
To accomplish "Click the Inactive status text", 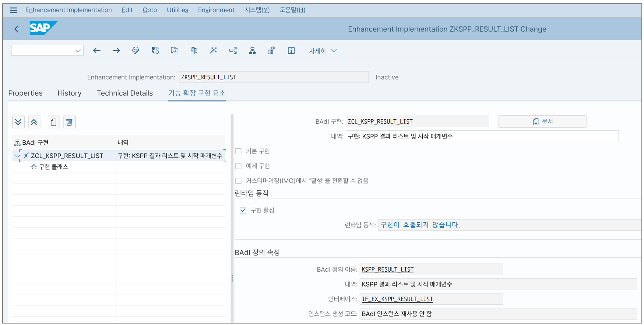I will click(387, 77).
